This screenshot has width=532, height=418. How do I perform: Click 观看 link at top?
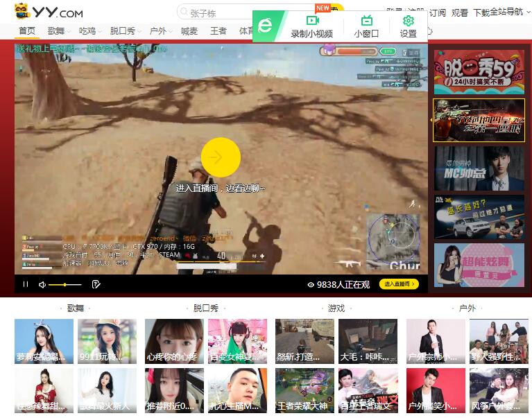[x=459, y=13]
